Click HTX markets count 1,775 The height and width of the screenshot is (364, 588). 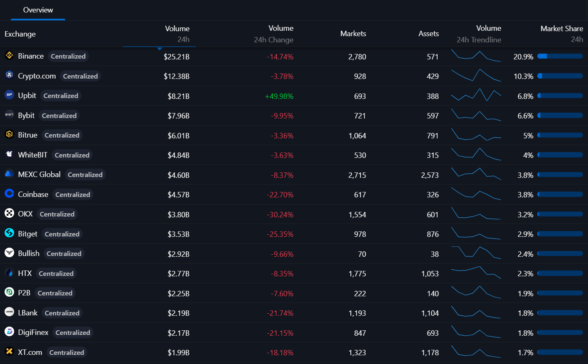coord(357,274)
